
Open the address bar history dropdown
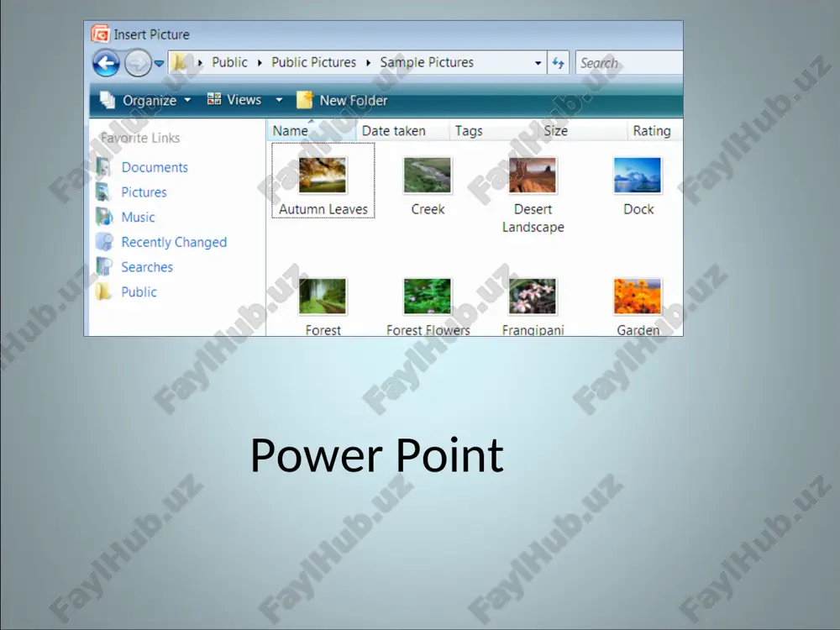pos(538,63)
